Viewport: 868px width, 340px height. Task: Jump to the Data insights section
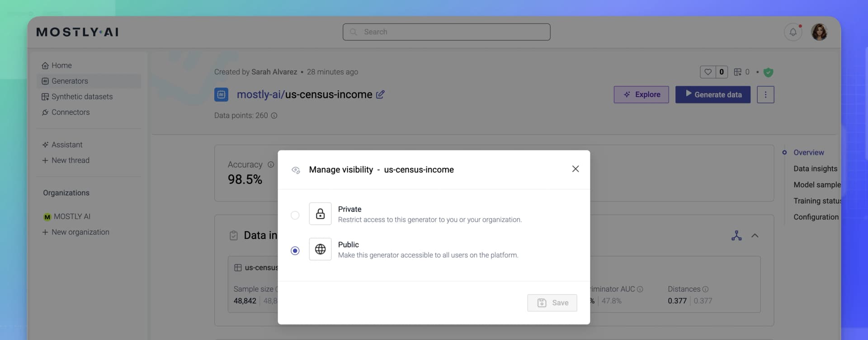coord(815,169)
